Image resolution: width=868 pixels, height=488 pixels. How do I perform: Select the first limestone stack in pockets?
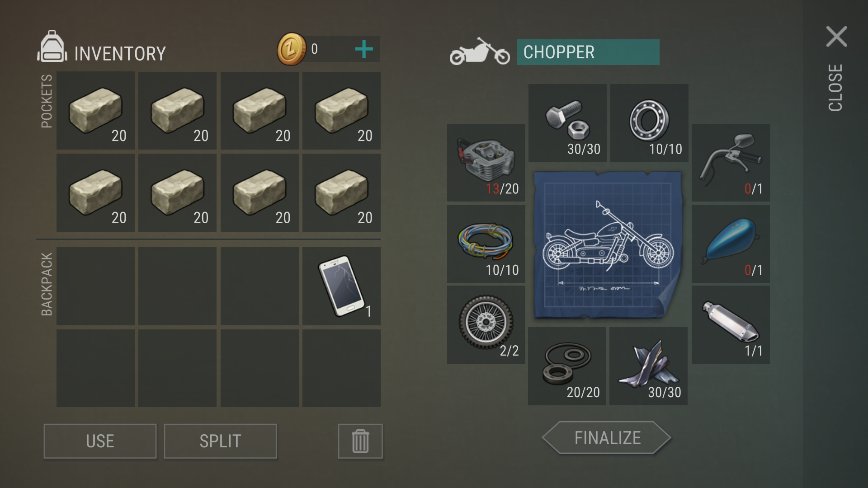point(95,110)
